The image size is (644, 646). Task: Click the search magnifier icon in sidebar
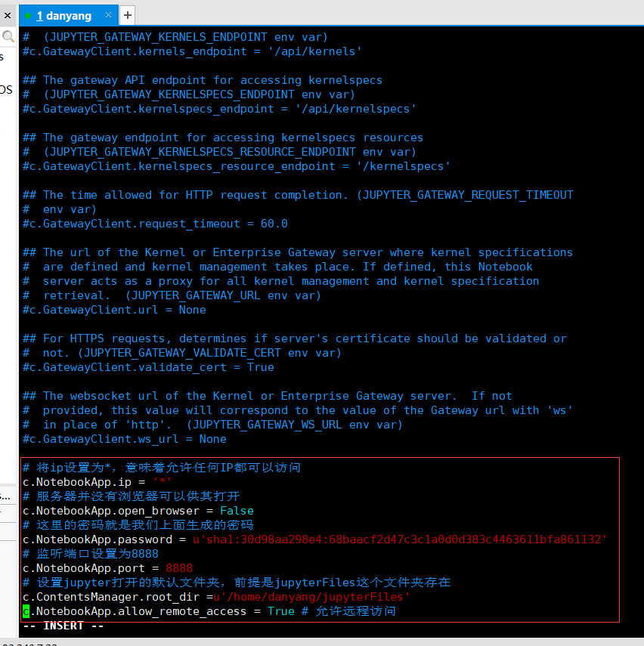click(x=8, y=37)
